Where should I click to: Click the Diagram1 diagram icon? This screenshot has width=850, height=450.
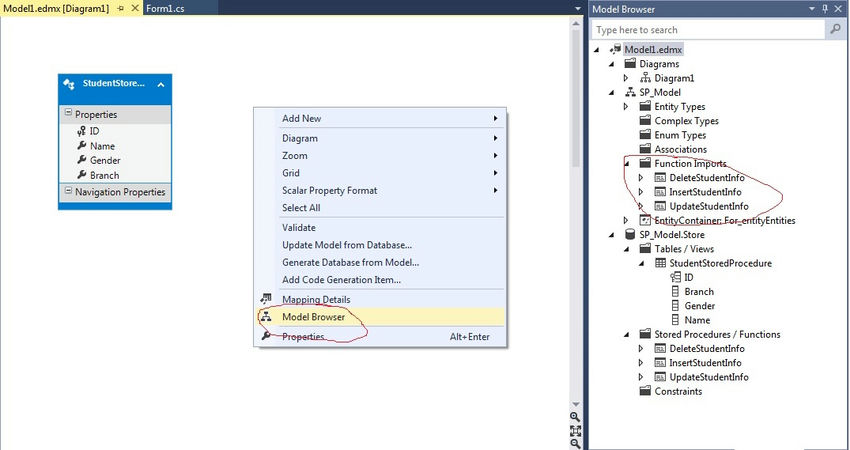coord(645,78)
